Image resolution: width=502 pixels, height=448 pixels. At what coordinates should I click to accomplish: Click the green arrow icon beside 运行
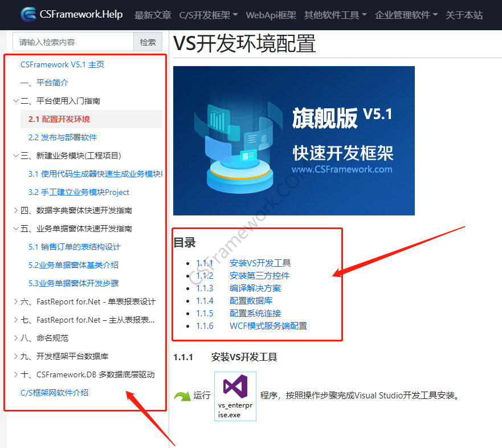point(182,396)
